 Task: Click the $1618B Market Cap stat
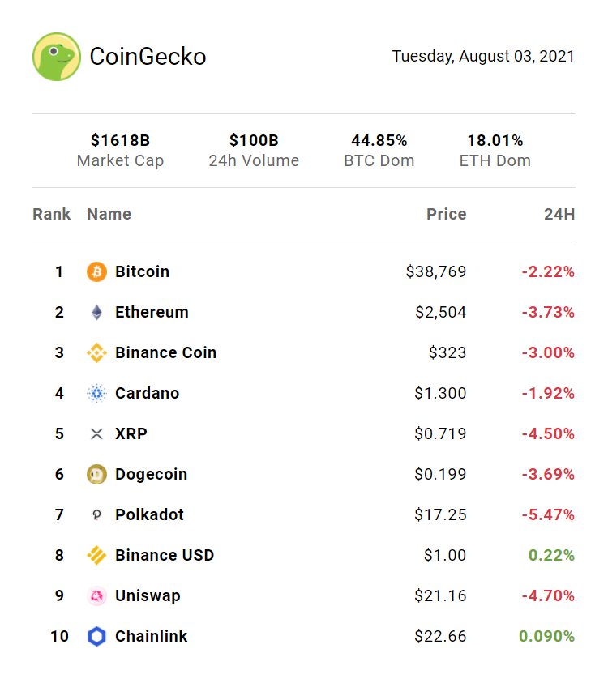click(x=120, y=151)
